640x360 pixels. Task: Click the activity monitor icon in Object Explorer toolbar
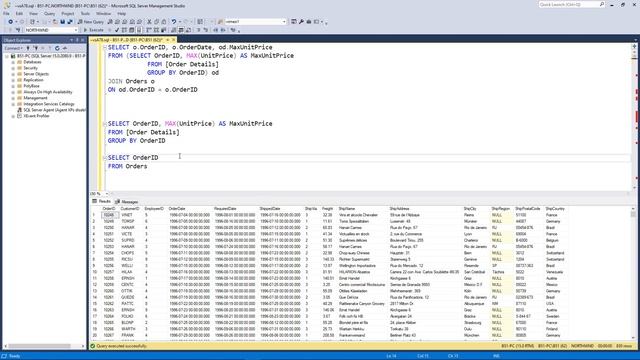64,48
